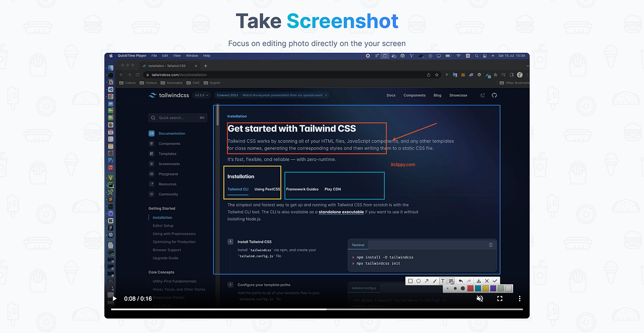The height and width of the screenshot is (333, 644).
Task: Pick the freehand pen tool
Action: click(x=435, y=281)
